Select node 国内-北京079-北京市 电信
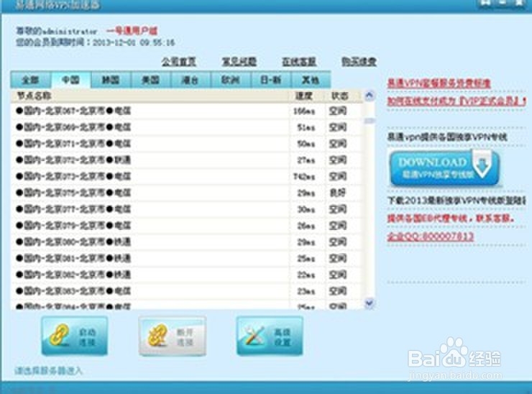 (188, 225)
